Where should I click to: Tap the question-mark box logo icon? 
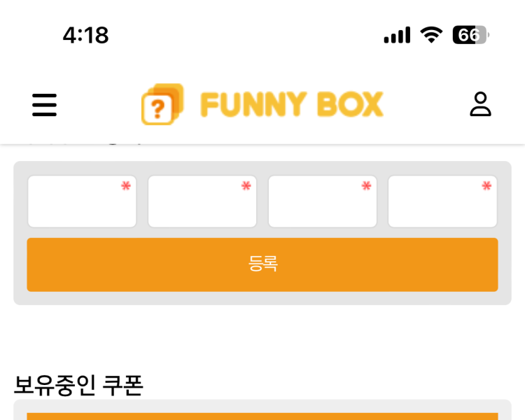[x=162, y=105]
